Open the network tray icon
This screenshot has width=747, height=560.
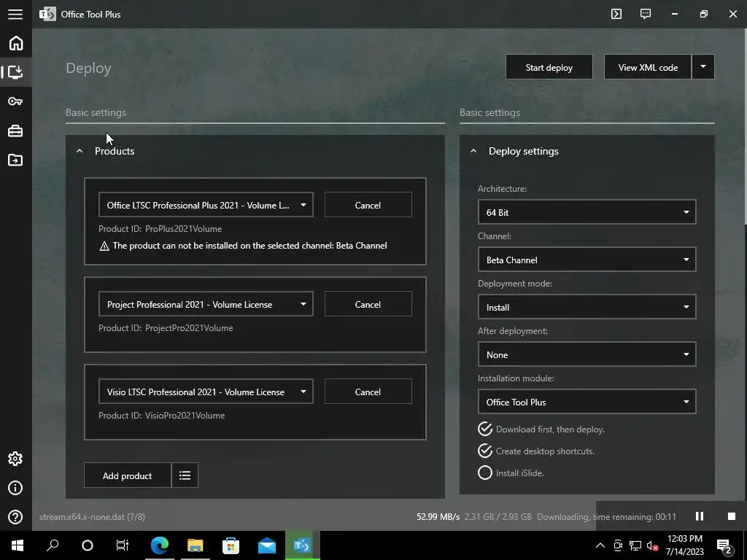[x=635, y=545]
